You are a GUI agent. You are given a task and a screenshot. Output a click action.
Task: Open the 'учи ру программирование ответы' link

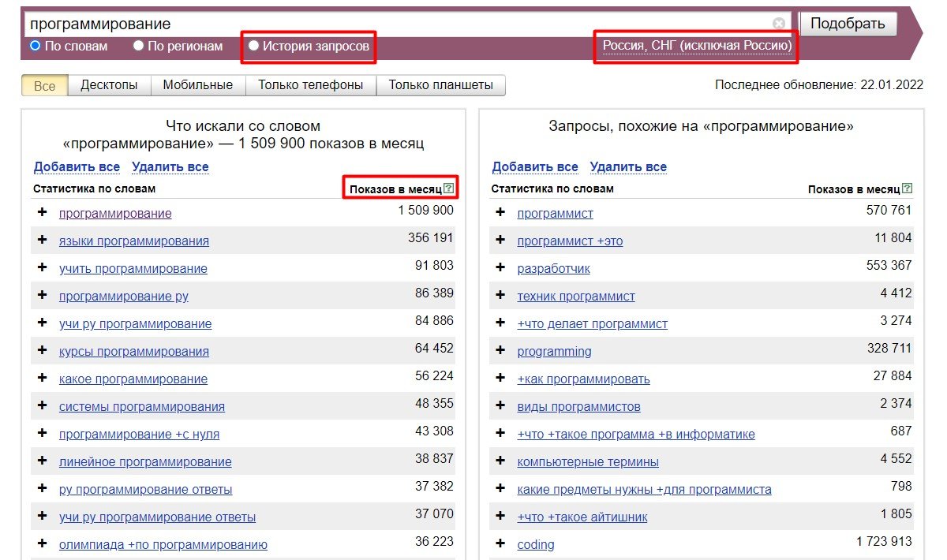click(x=158, y=517)
